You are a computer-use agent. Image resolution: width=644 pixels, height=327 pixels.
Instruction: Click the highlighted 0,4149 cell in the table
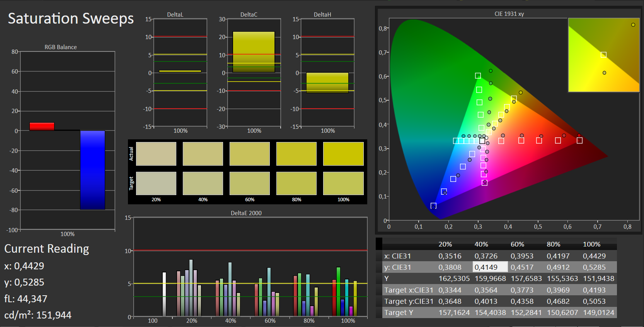(x=490, y=267)
